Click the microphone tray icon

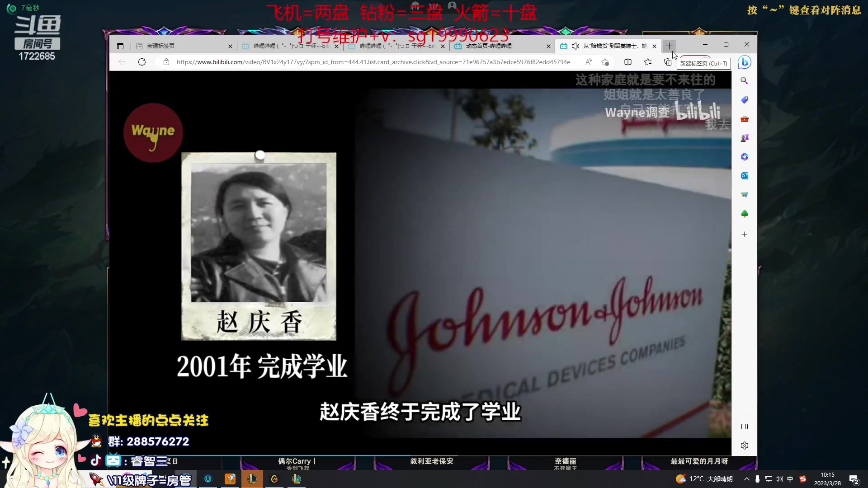tap(757, 479)
